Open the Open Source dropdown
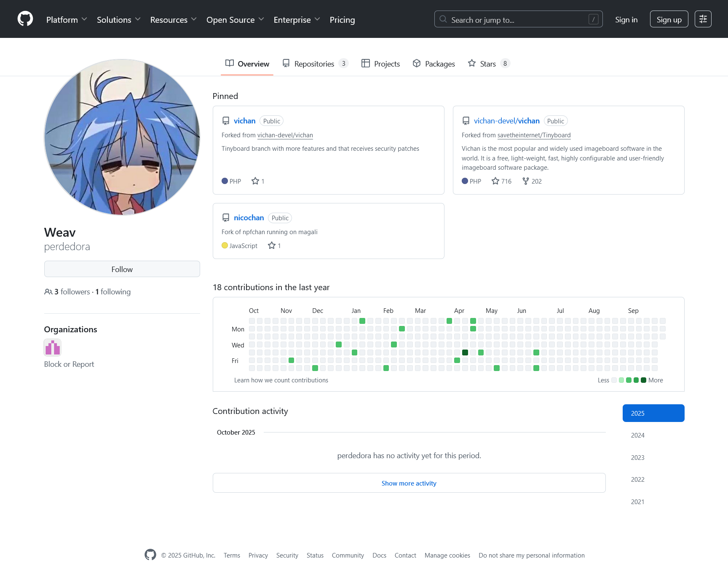The image size is (728, 582). click(x=235, y=20)
